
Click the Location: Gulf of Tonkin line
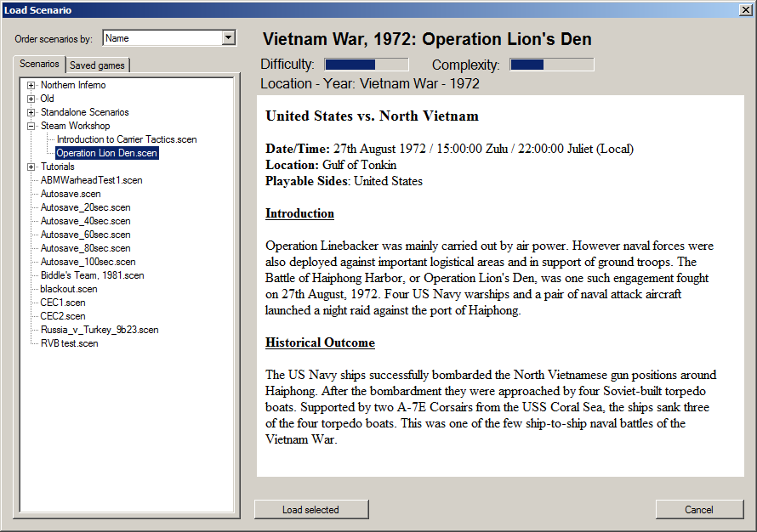331,165
